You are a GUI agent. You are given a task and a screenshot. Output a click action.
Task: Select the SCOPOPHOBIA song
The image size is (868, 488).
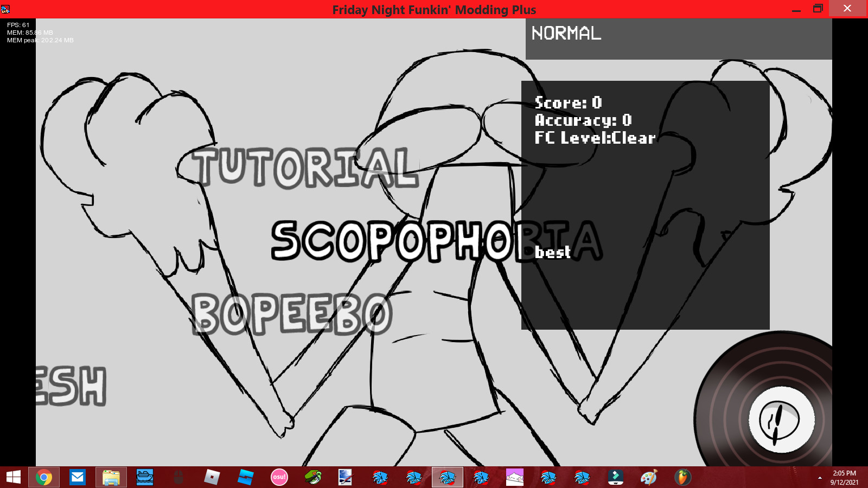click(x=437, y=241)
